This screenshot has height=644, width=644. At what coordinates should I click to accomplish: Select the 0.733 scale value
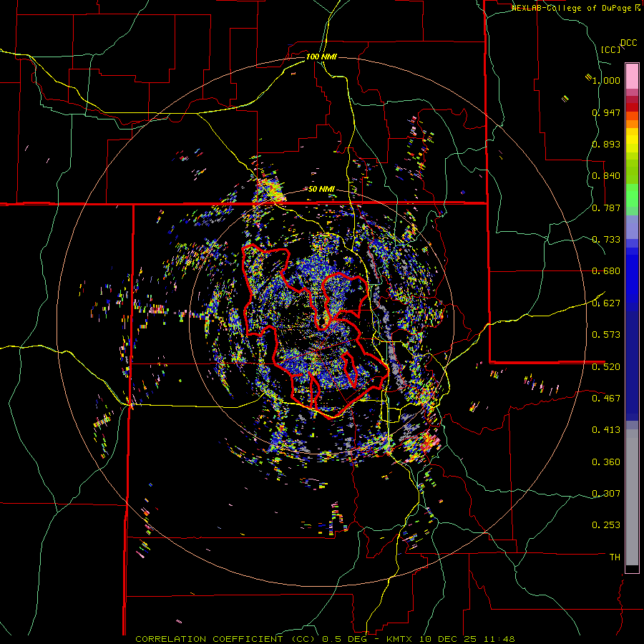tap(606, 240)
